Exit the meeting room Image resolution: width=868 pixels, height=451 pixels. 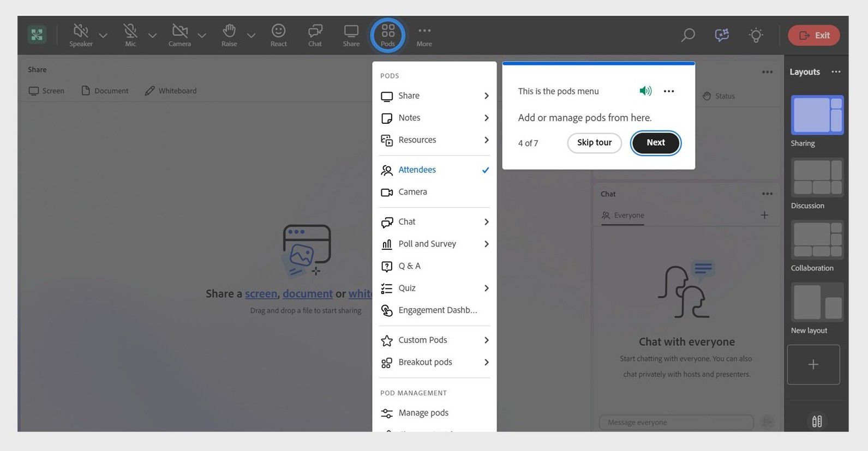click(813, 35)
